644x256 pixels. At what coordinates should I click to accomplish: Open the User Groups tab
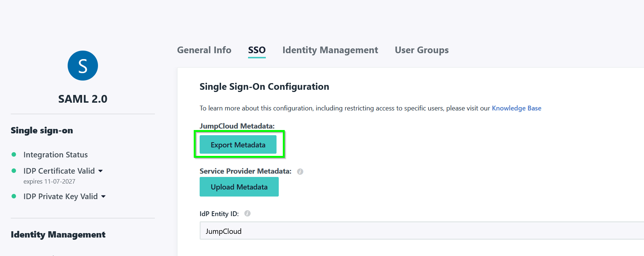tap(422, 50)
